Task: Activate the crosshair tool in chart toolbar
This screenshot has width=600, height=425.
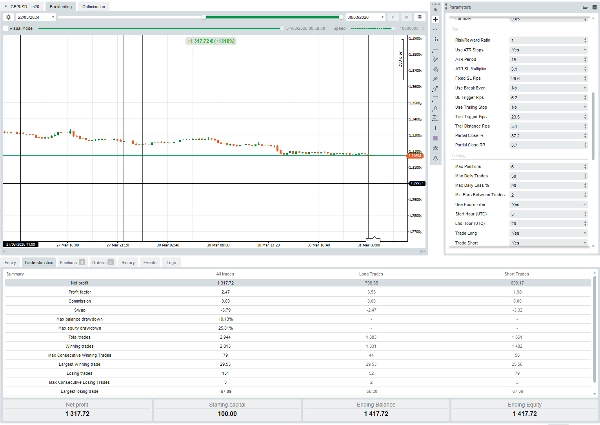Action: click(436, 20)
